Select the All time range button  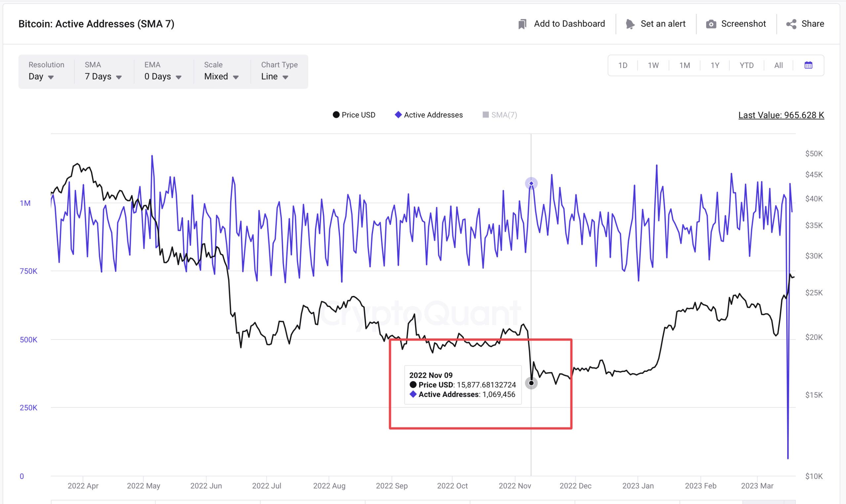tap(778, 65)
